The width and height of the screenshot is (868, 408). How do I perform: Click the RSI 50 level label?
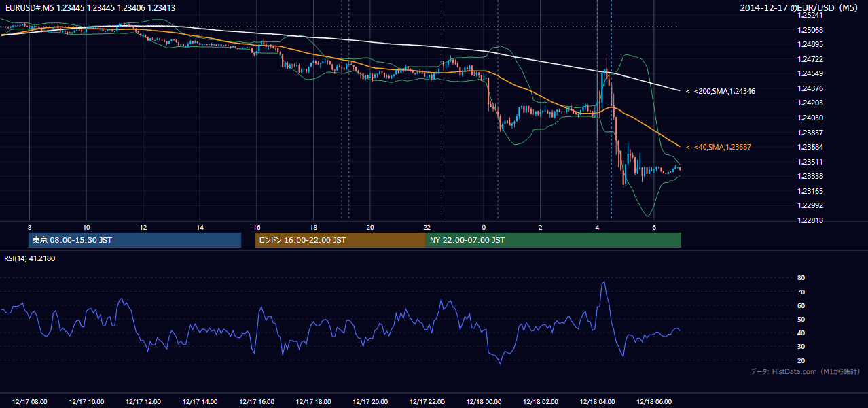801,319
